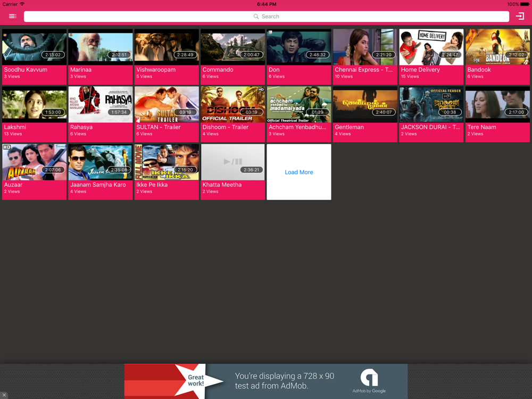Viewport: 532px width, 399px height.
Task: Click the Lakshmi title label
Action: (15, 127)
